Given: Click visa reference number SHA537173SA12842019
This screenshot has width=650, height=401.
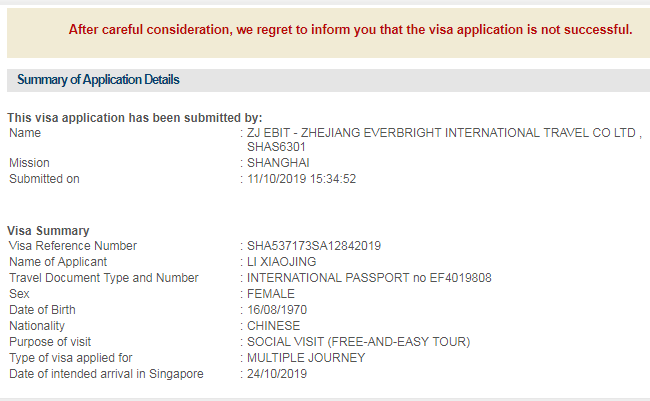Looking at the screenshot, I should click(314, 246).
